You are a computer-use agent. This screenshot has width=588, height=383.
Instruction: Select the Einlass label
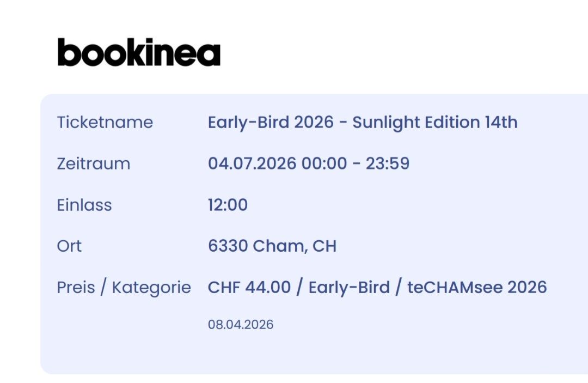pyautogui.click(x=84, y=205)
